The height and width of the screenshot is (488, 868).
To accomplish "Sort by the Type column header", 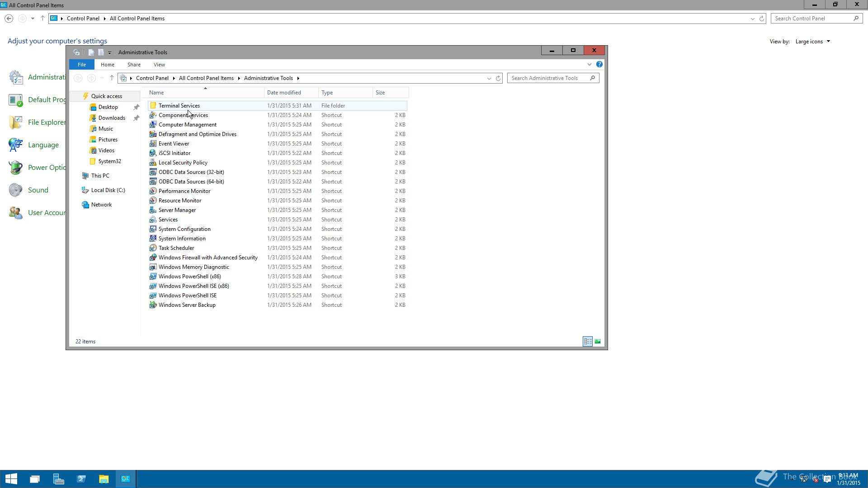I will pos(345,93).
